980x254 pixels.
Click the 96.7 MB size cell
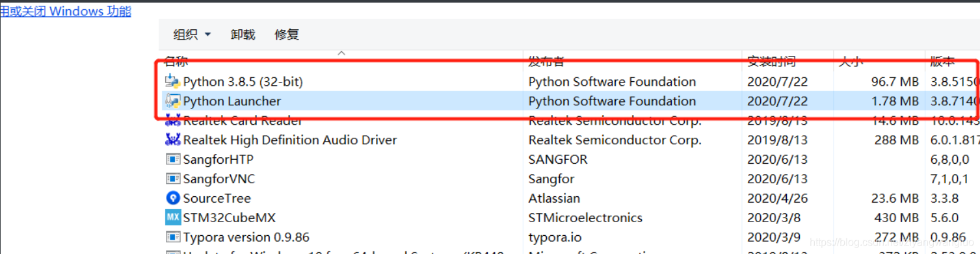(x=895, y=81)
